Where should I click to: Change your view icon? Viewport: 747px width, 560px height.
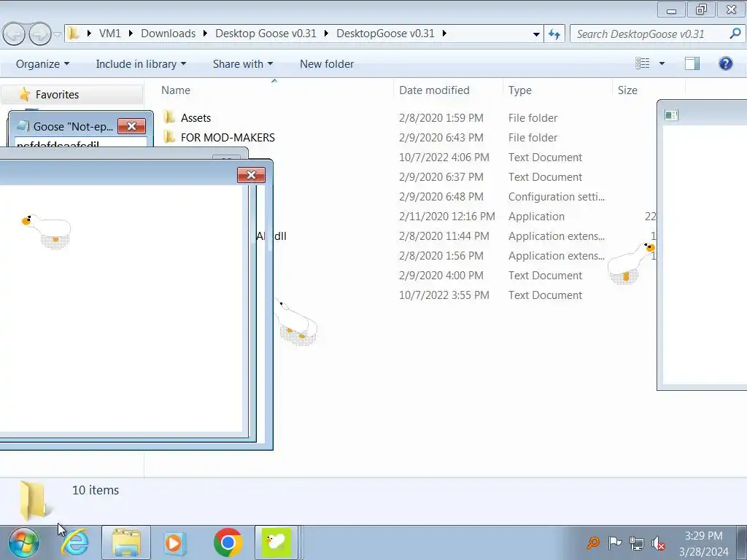click(x=642, y=63)
